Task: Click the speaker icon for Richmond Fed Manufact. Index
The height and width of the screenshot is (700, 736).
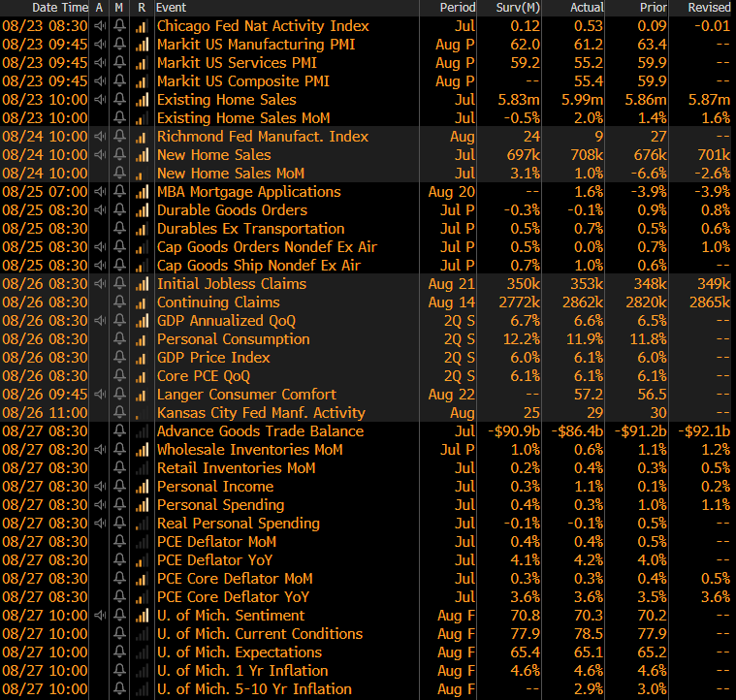Action: pos(99,137)
